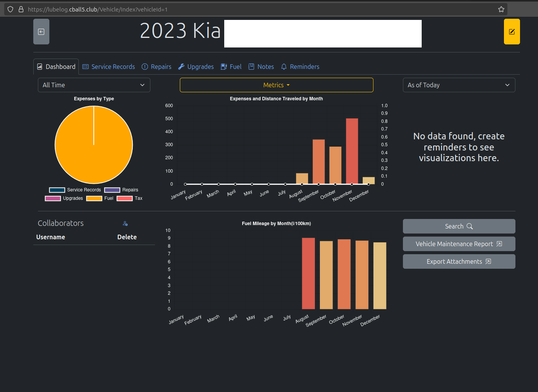Viewport: 538px width, 392px height.
Task: Click the browser address bar URL
Action: point(98,10)
